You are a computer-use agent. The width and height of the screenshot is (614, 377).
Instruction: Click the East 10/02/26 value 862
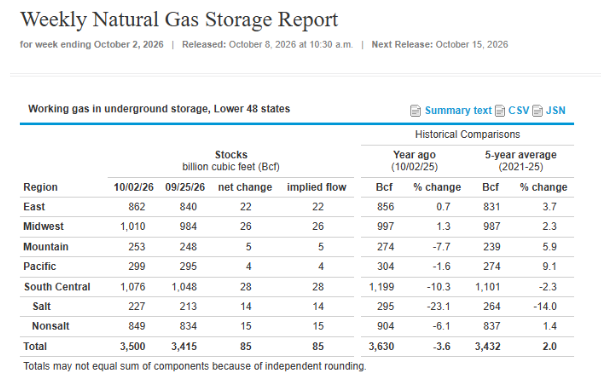click(x=137, y=207)
